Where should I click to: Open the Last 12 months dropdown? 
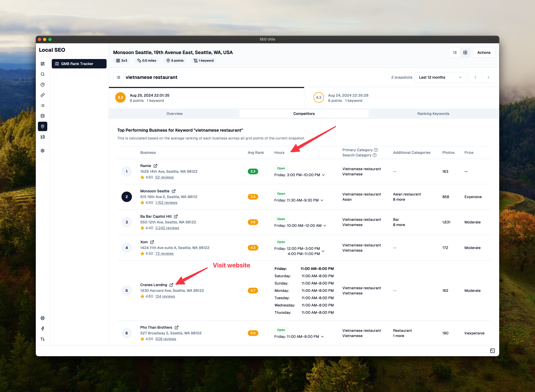[x=440, y=77]
